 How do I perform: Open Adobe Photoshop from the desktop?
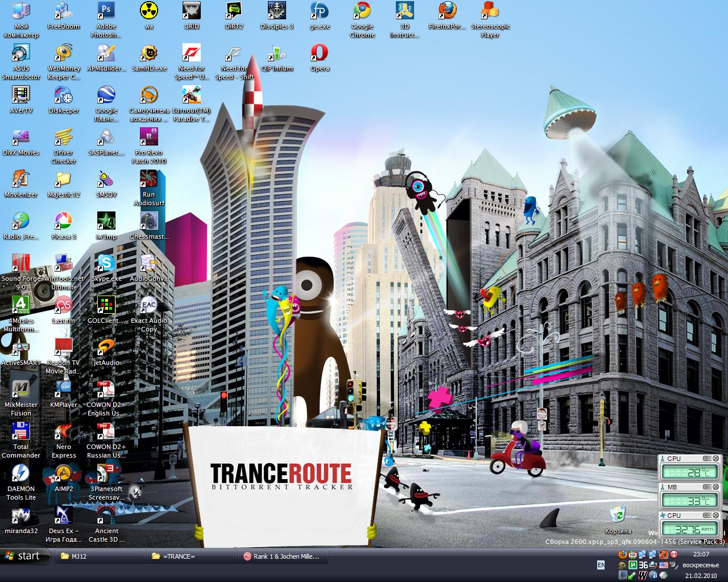point(106,20)
